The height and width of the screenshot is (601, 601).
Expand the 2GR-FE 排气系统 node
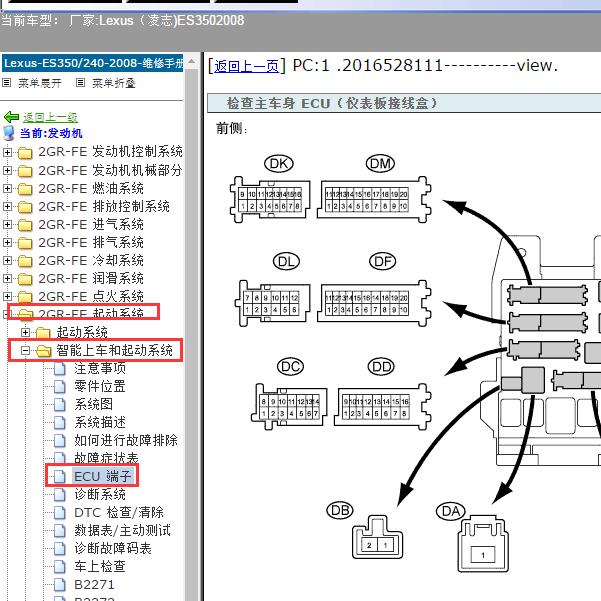tap(7, 242)
